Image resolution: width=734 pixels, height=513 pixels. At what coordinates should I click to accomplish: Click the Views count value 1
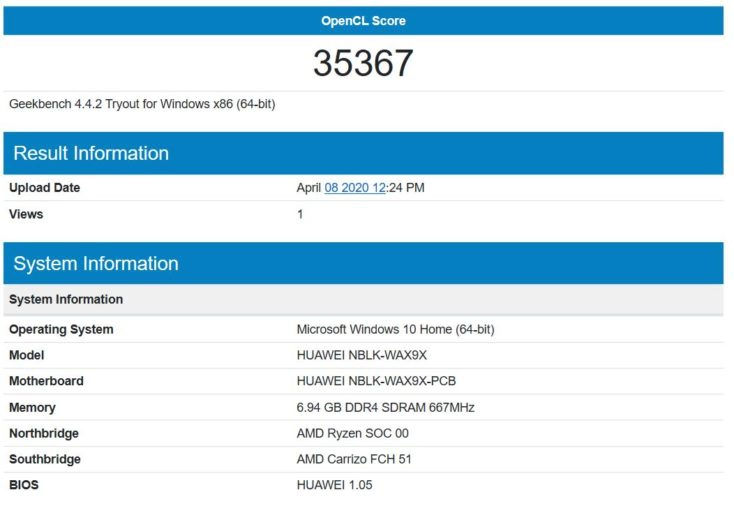point(300,214)
